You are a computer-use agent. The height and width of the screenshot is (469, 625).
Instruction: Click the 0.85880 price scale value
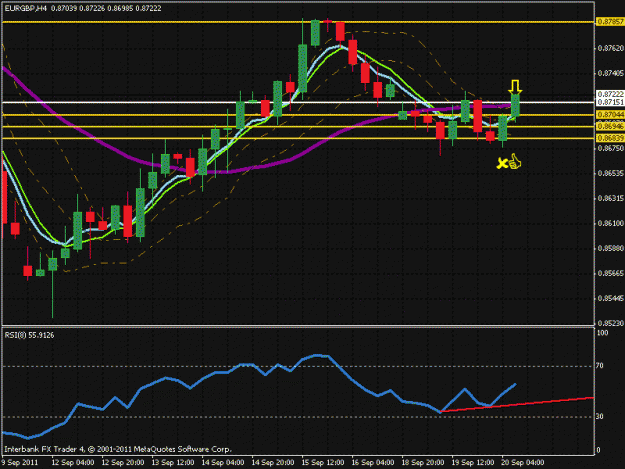(611, 248)
